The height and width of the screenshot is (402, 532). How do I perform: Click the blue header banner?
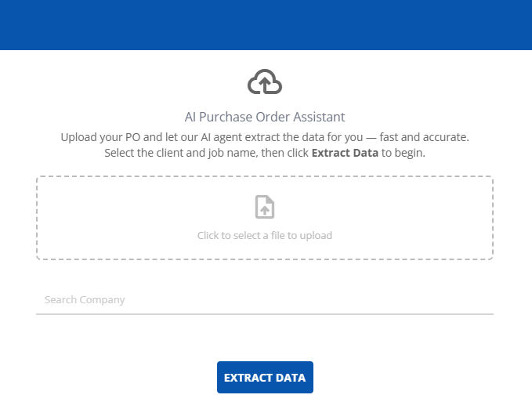(x=266, y=25)
